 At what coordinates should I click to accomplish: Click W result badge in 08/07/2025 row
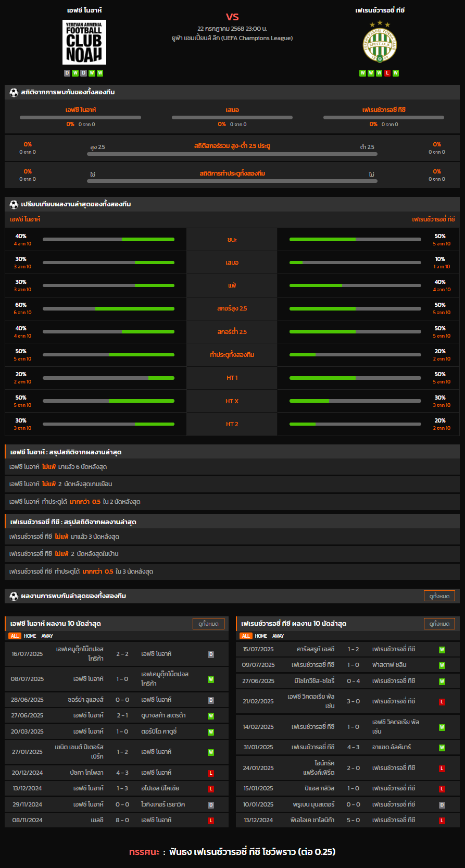(x=211, y=679)
